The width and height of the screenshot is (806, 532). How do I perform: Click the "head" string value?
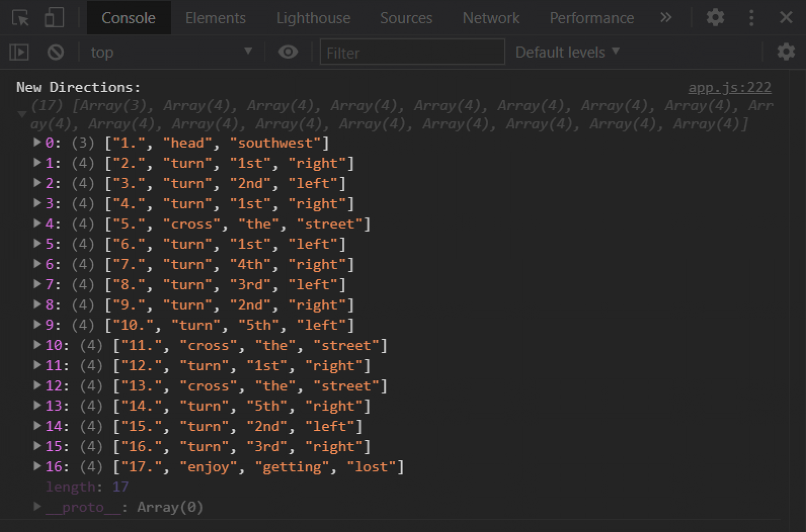(x=187, y=143)
